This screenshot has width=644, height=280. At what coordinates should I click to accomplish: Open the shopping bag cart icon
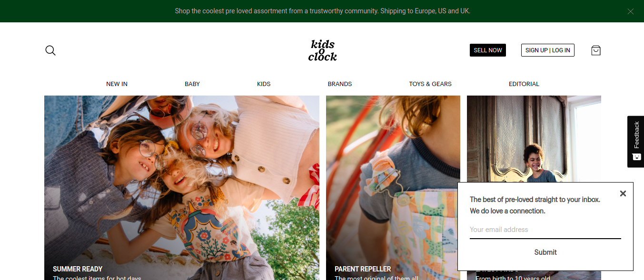click(x=596, y=50)
